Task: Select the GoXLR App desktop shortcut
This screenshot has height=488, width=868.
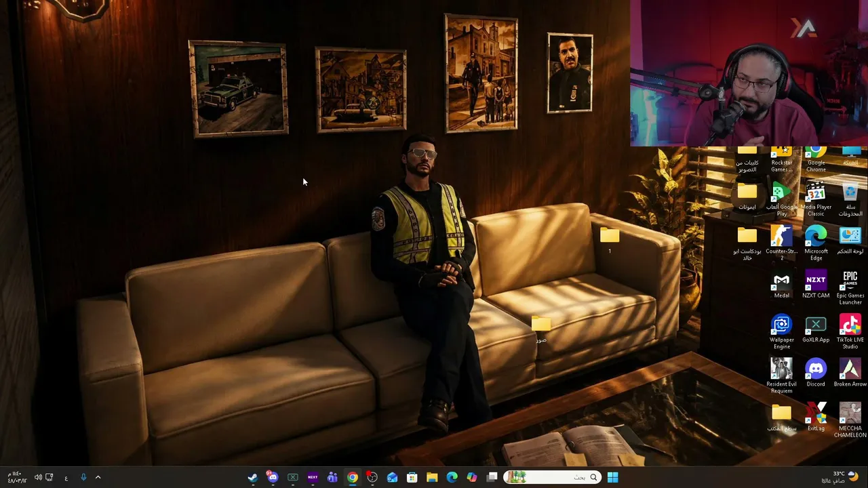Action: tap(816, 329)
